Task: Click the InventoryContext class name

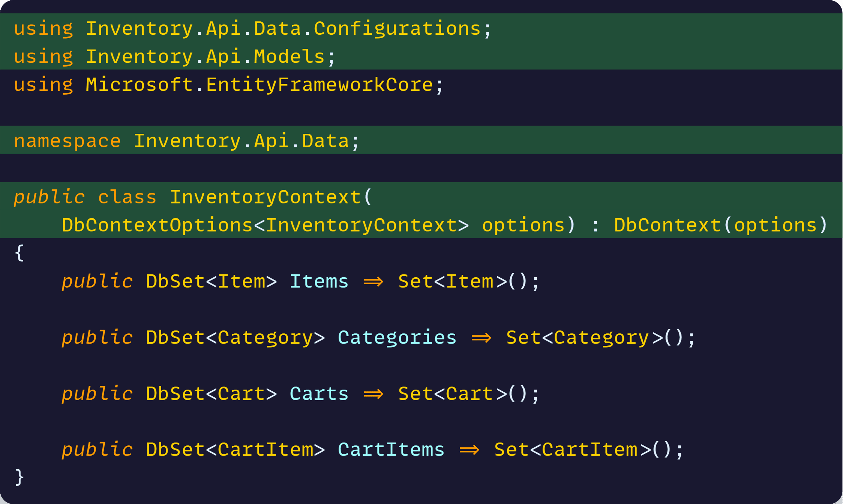Action: (266, 197)
